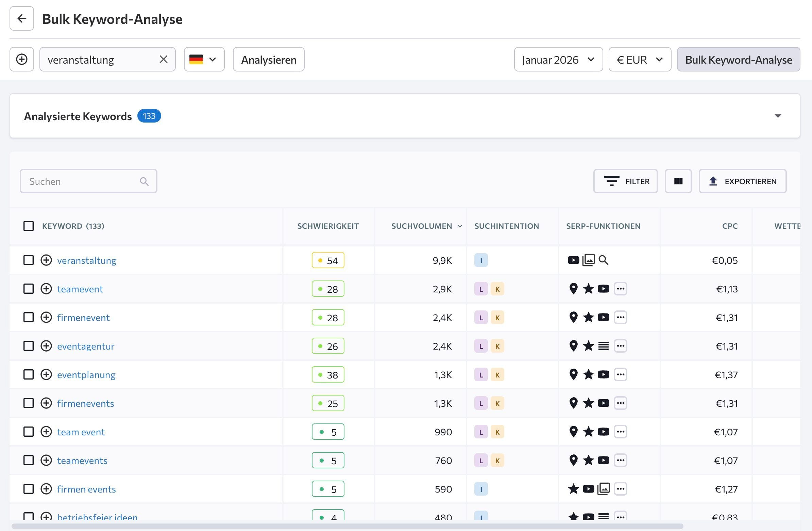
Task: Click the star reviews icon in firmenevent row
Action: pyautogui.click(x=588, y=317)
